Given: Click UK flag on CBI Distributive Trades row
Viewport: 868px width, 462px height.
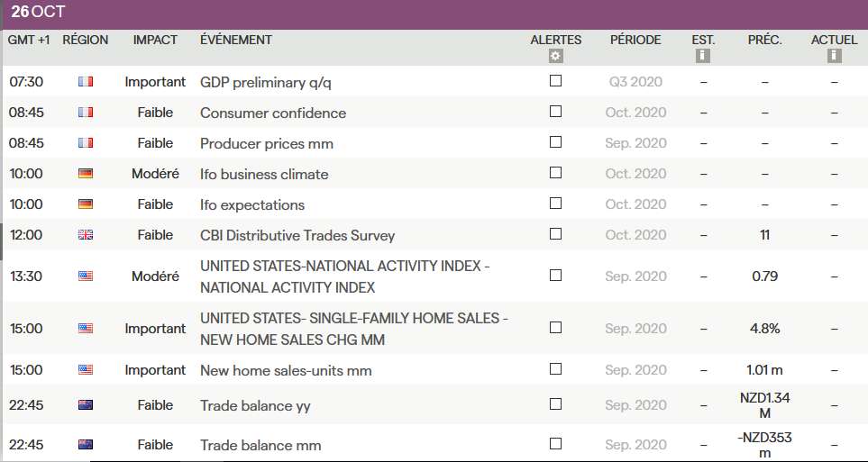Looking at the screenshot, I should click(86, 235).
